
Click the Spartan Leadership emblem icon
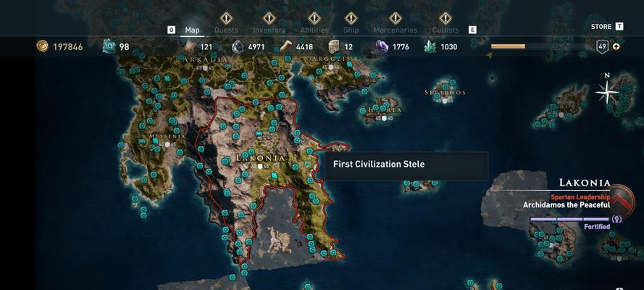623,197
